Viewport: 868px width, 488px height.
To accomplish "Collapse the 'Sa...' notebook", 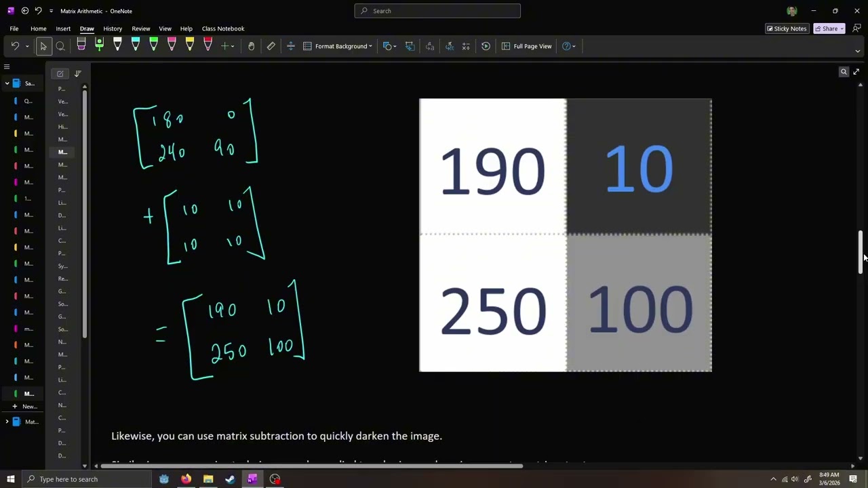I will coord(7,83).
